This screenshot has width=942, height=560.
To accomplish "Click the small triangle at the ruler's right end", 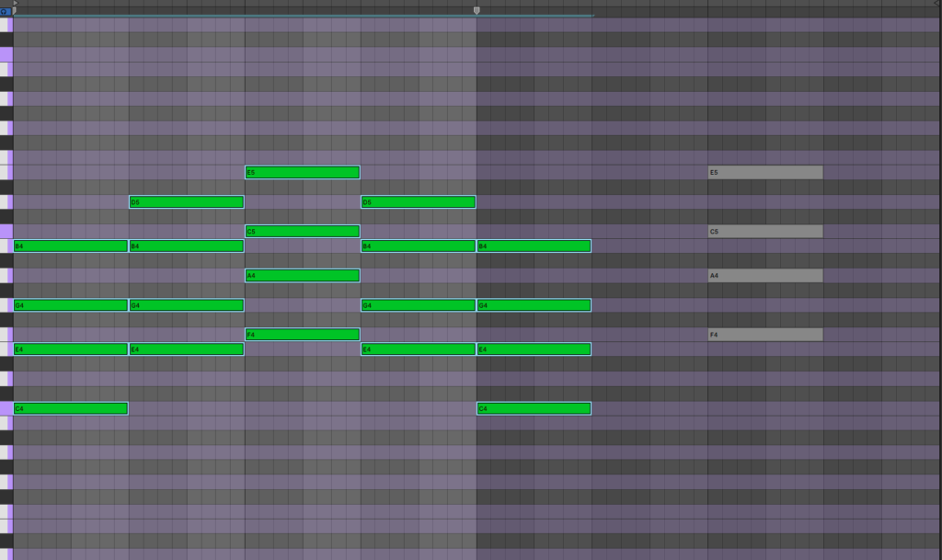I will 936,4.
